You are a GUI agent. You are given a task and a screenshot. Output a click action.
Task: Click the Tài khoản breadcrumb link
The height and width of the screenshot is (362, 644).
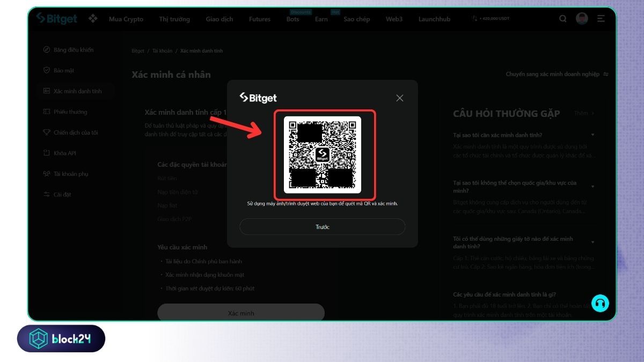[x=163, y=51]
